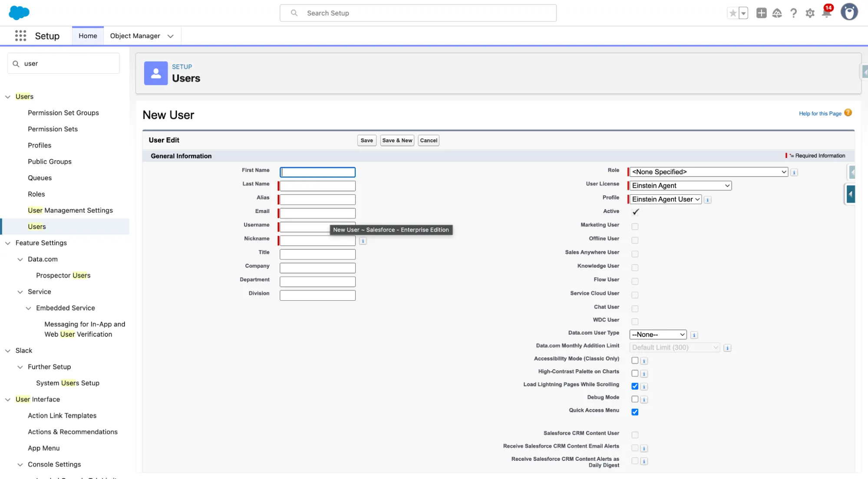Viewport: 868px width, 479px height.
Task: Toggle the Quick Access Menu checkbox
Action: click(x=635, y=412)
